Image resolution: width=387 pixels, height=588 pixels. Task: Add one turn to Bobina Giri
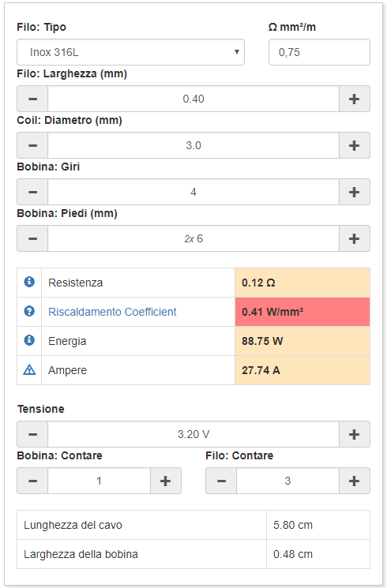tap(355, 192)
